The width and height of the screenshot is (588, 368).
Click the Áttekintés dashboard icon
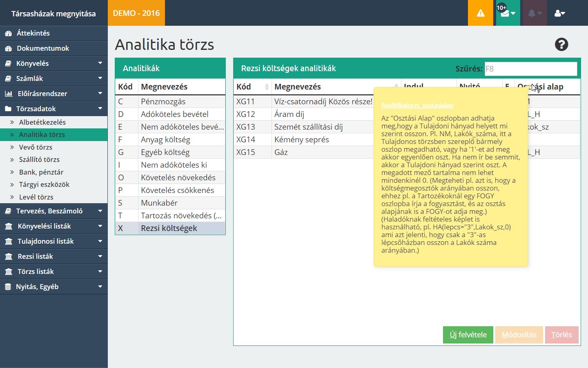(x=9, y=34)
